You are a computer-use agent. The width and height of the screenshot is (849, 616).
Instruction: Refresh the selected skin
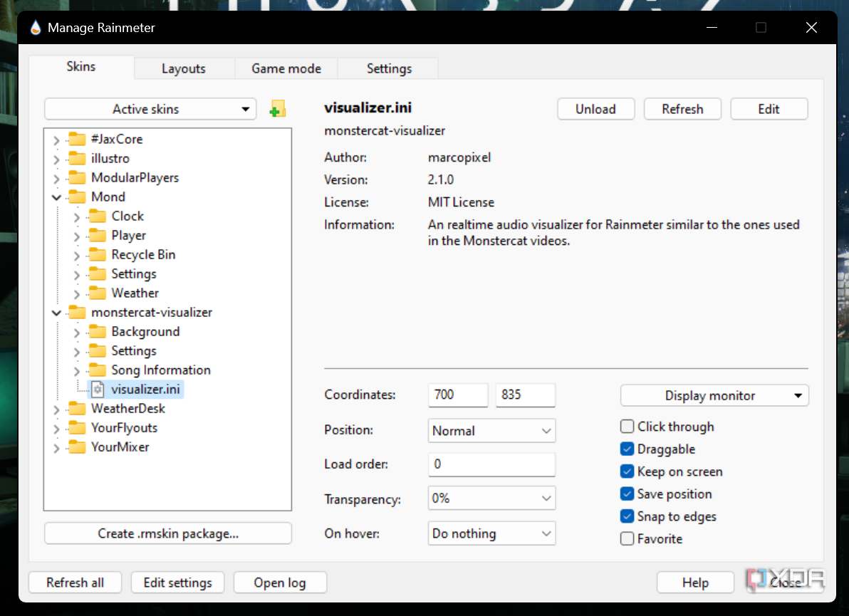pos(682,109)
